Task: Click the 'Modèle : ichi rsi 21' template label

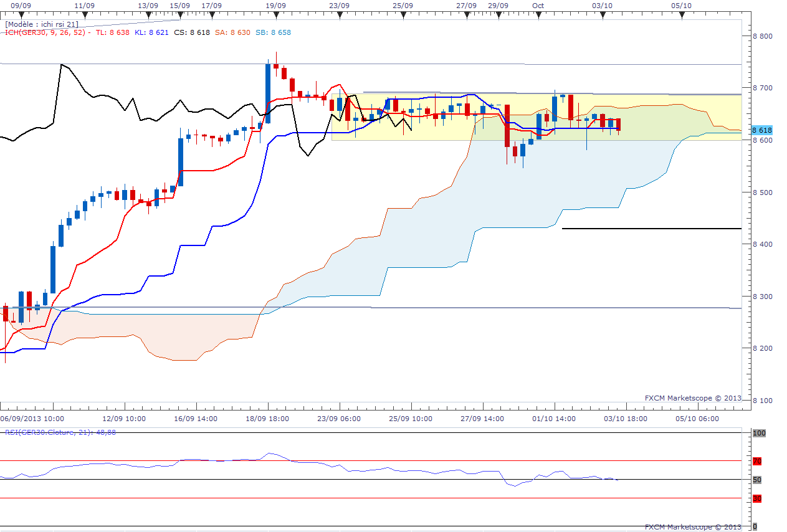Action: 42,24
